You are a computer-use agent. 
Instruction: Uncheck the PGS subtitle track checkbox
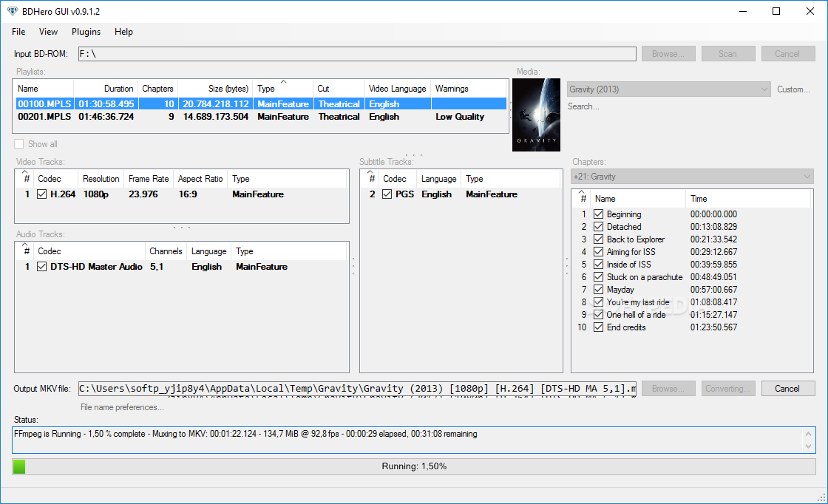(387, 194)
